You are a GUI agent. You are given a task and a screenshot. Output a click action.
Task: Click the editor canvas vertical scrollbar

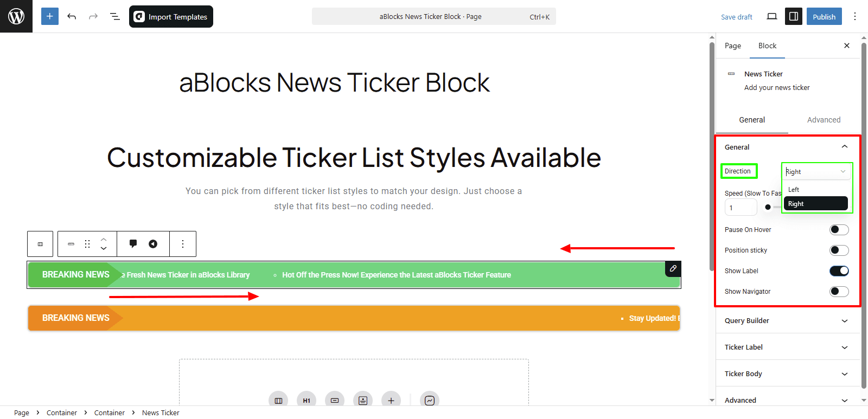click(712, 156)
